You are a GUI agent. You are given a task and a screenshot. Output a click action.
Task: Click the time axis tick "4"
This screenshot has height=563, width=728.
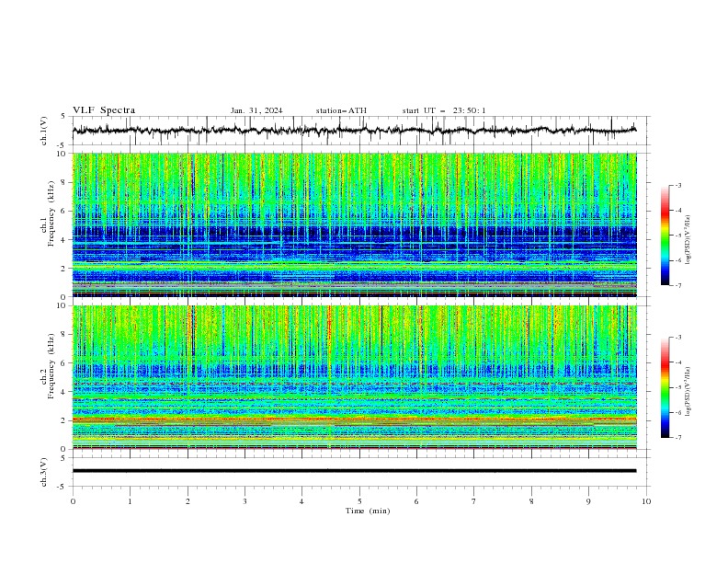[x=302, y=501]
